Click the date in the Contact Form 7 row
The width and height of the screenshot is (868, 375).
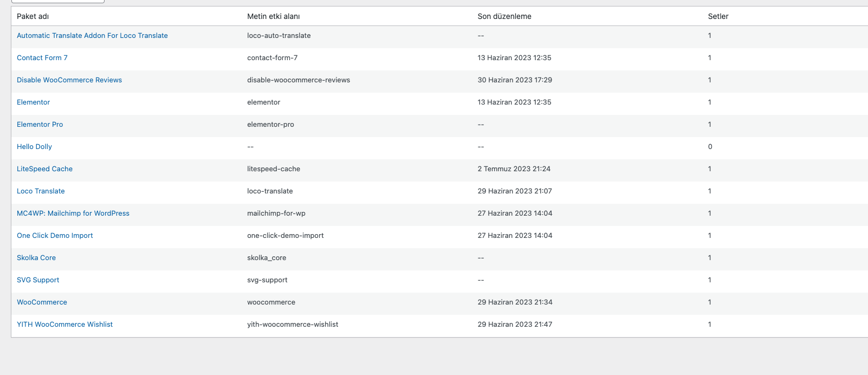514,58
